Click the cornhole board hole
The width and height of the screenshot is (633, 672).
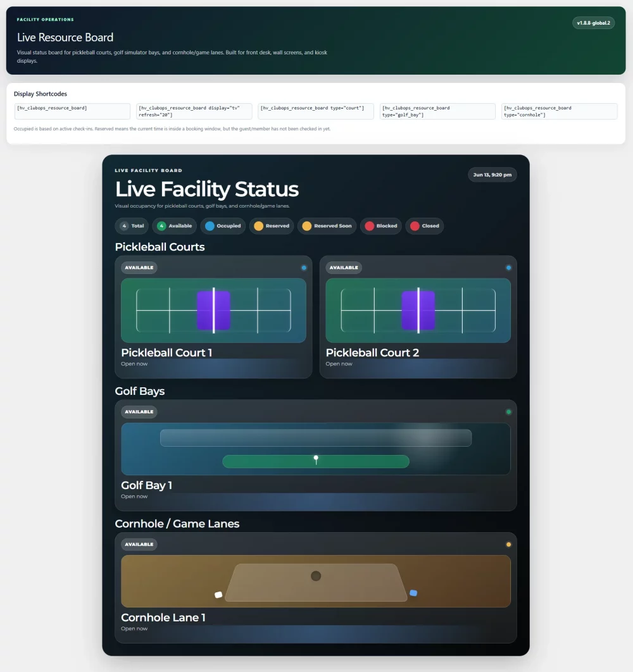[x=316, y=576]
